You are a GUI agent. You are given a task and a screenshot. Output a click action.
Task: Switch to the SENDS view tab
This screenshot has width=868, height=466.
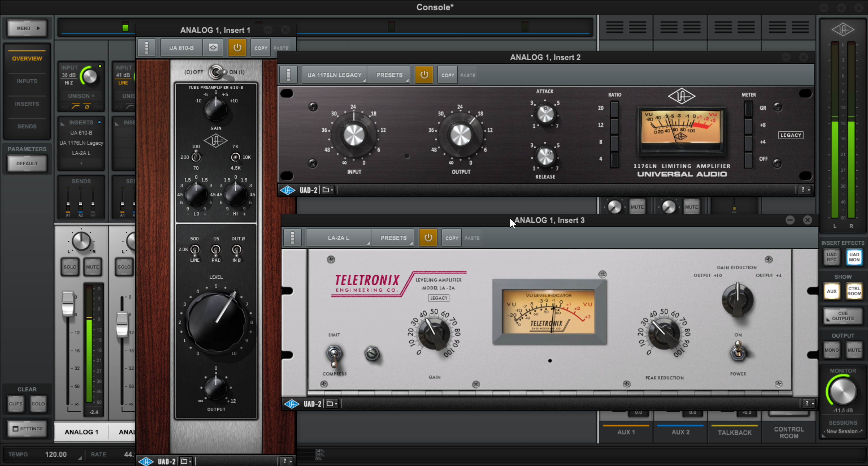click(27, 126)
